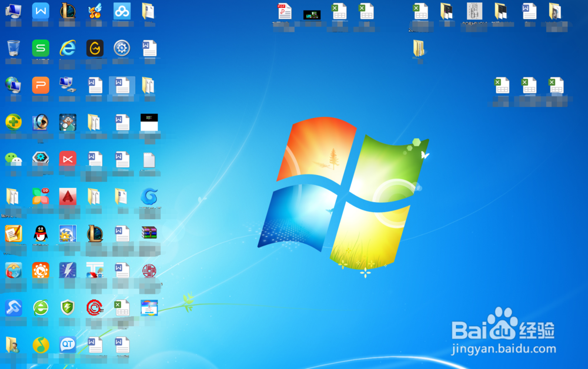Select the folder with user figure icon

[12, 345]
